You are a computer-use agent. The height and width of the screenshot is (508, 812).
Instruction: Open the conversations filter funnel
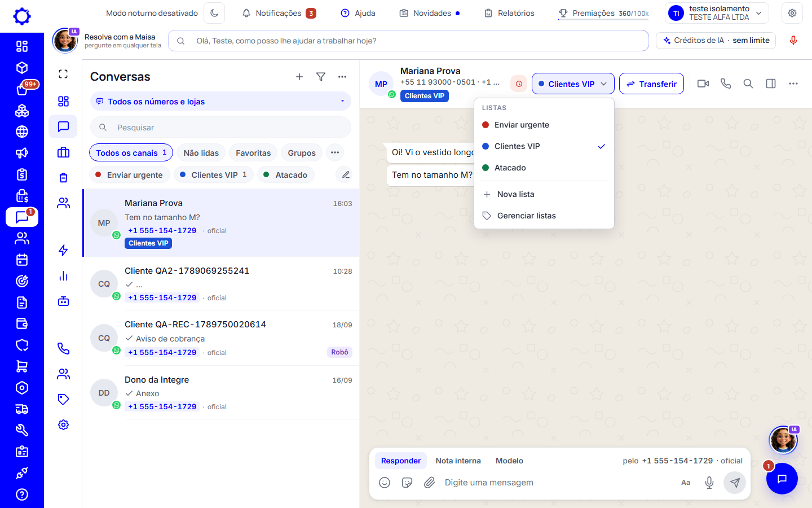click(321, 77)
